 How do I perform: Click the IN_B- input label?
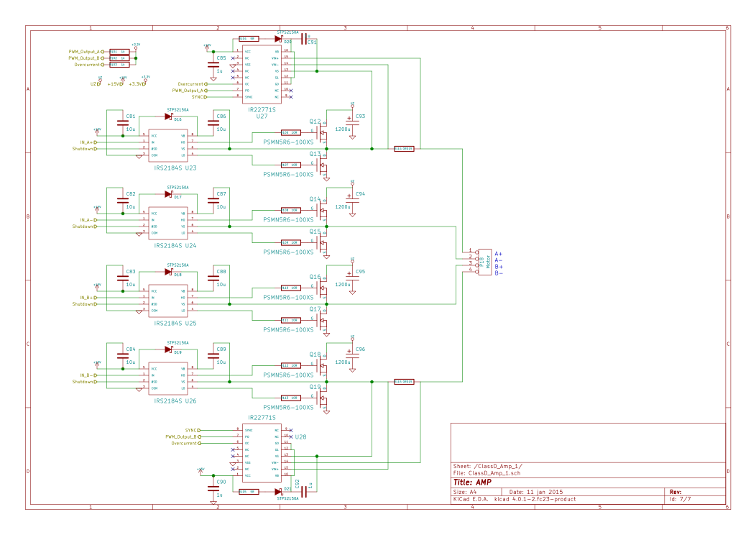(x=88, y=375)
